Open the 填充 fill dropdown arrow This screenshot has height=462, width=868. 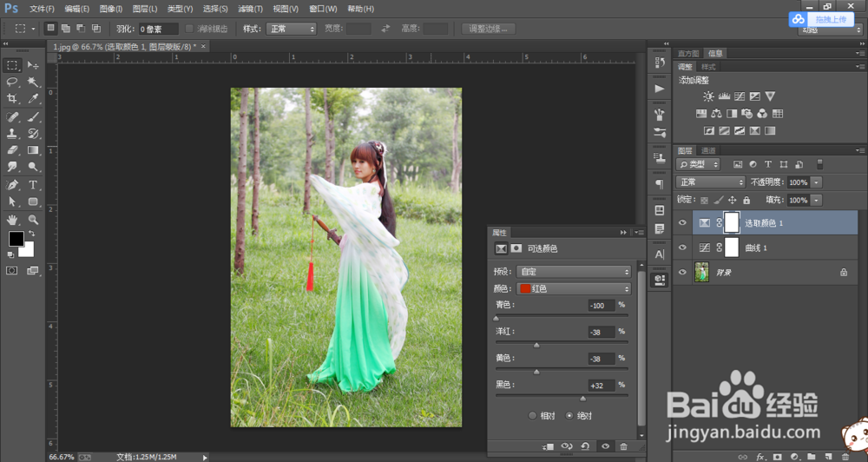(x=816, y=200)
